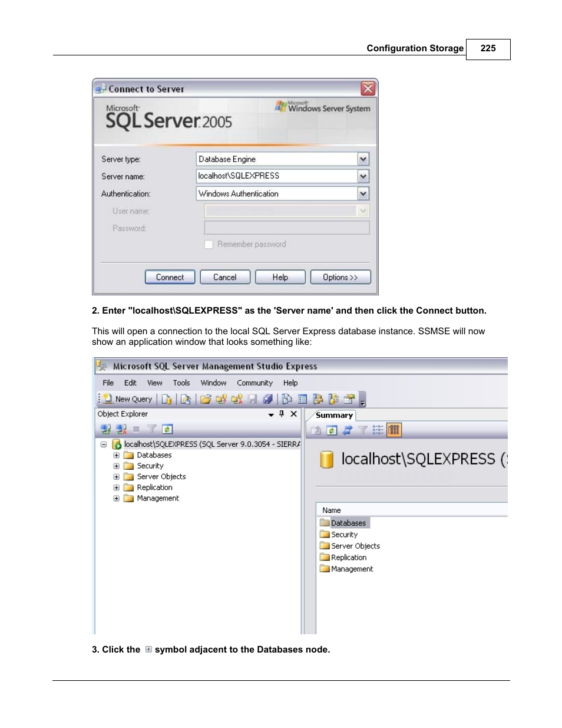Open the Tools menu
Viewport: 562px width, 728px height.
click(181, 383)
